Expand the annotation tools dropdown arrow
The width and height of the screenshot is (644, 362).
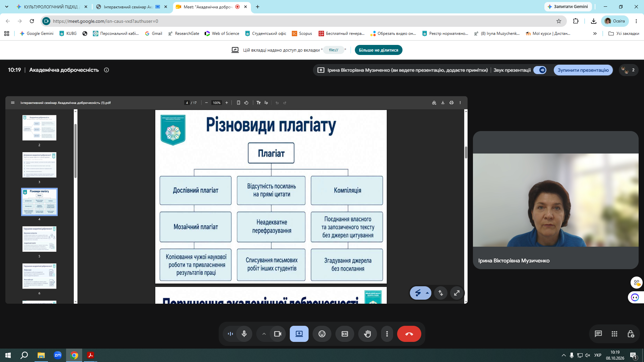427,293
